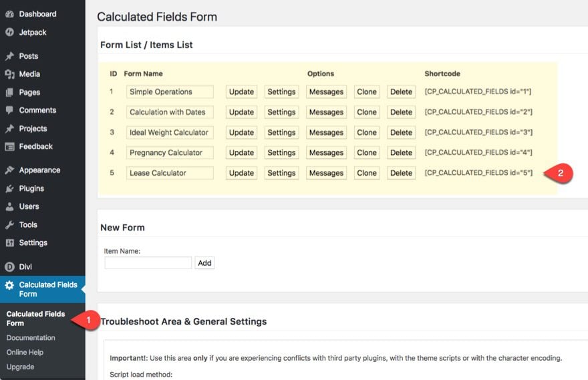
Task: Open the Online Help submenu link
Action: point(25,352)
